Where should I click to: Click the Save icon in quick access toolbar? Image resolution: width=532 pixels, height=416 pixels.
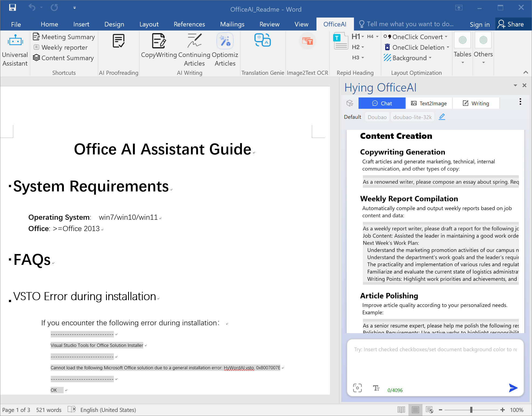[12, 8]
